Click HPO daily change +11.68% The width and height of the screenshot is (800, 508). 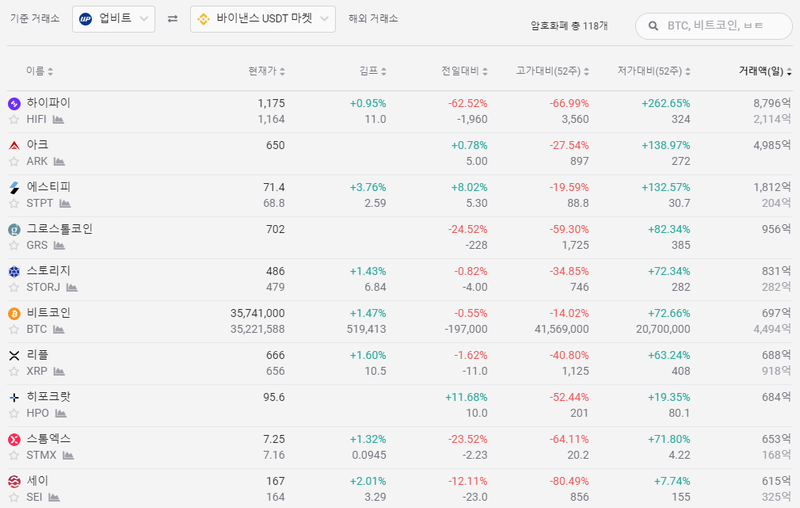(x=466, y=397)
